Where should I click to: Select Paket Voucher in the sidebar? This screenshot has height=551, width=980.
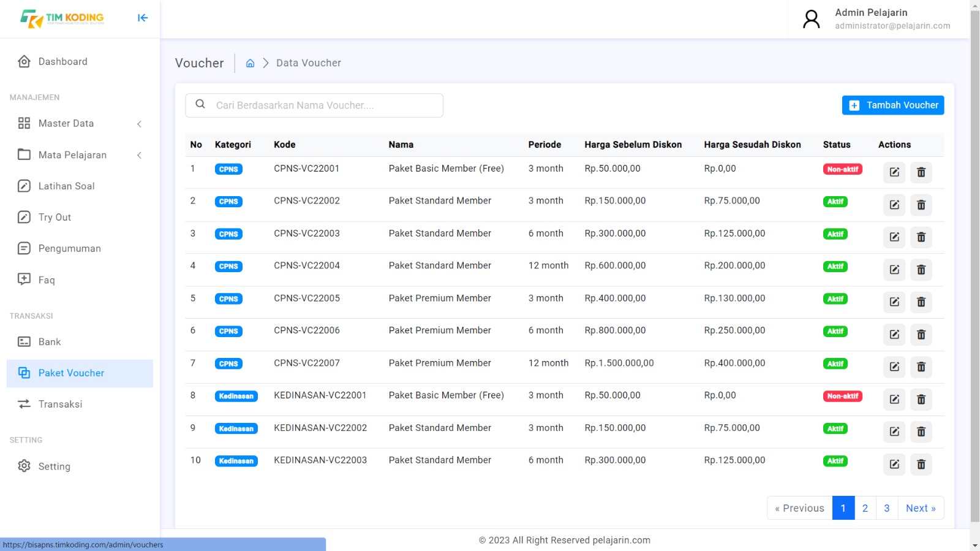(80, 373)
